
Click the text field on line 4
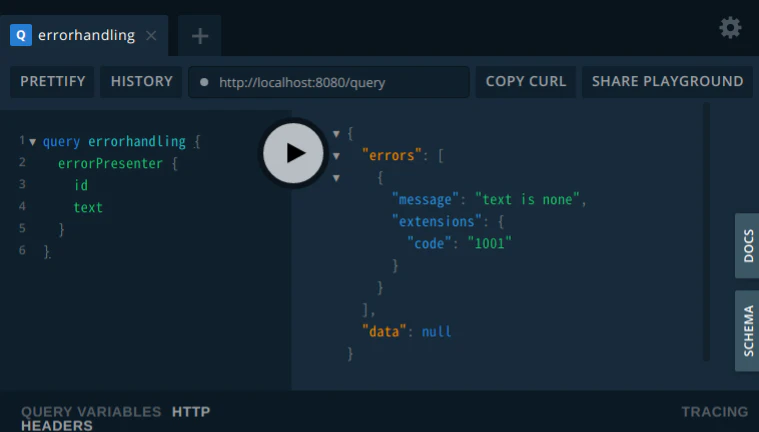(88, 208)
